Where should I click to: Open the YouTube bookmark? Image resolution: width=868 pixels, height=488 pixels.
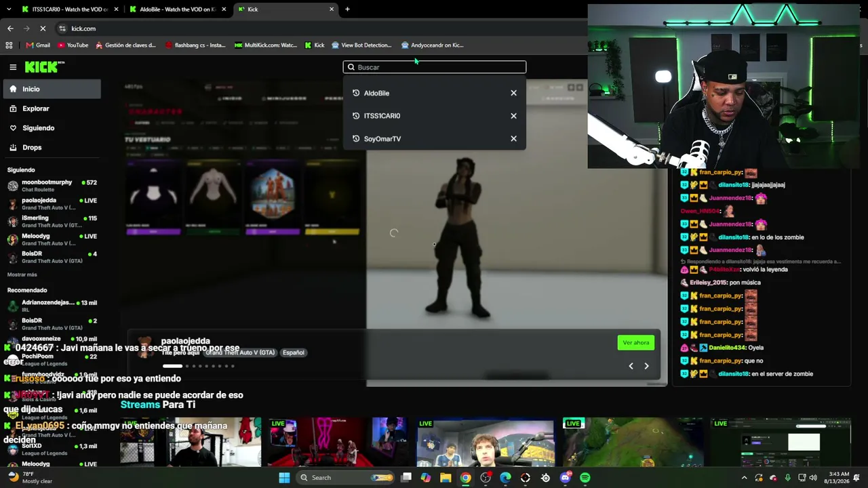pos(73,45)
